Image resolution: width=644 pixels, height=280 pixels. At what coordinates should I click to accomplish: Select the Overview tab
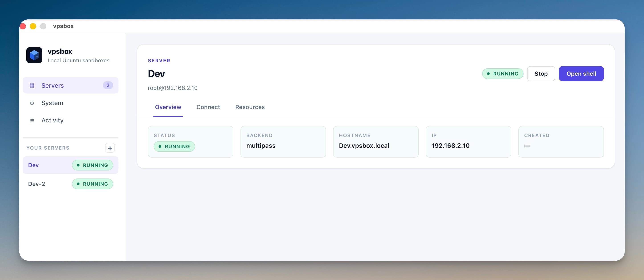(168, 107)
